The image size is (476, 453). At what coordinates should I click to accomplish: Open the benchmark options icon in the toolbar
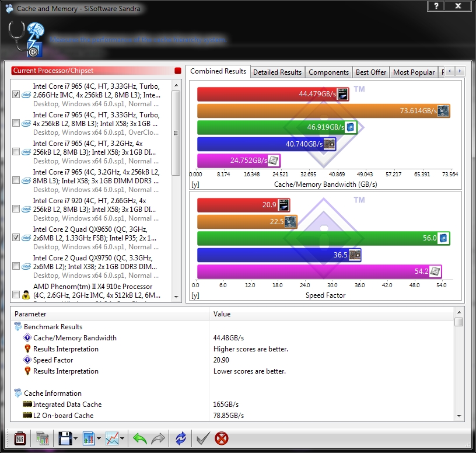pos(20,438)
